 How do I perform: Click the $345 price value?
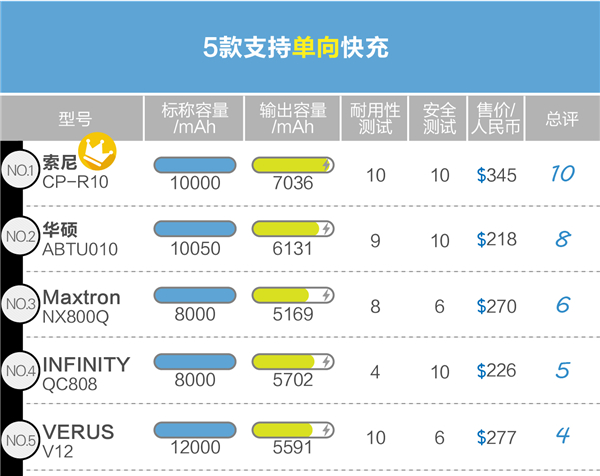[497, 175]
